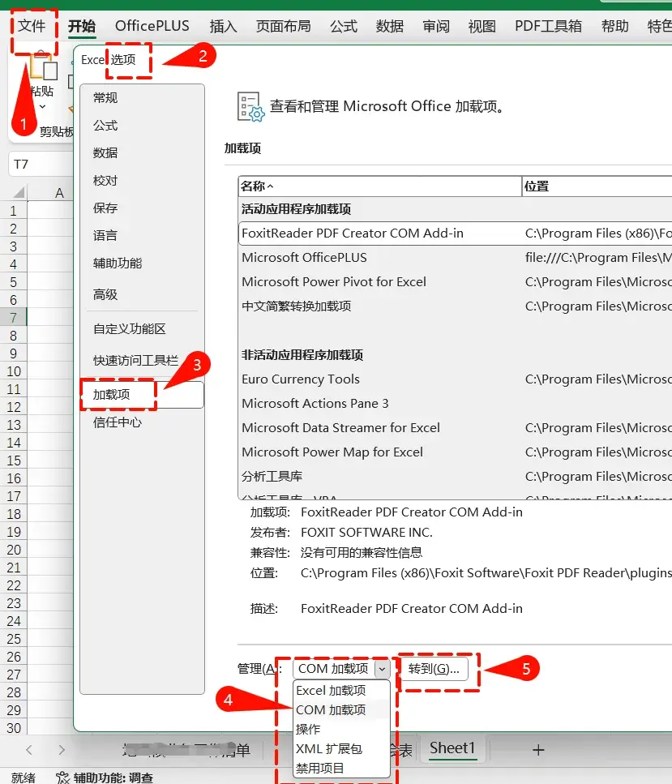Click the 转到(G)... button
The image size is (672, 784).
434,669
